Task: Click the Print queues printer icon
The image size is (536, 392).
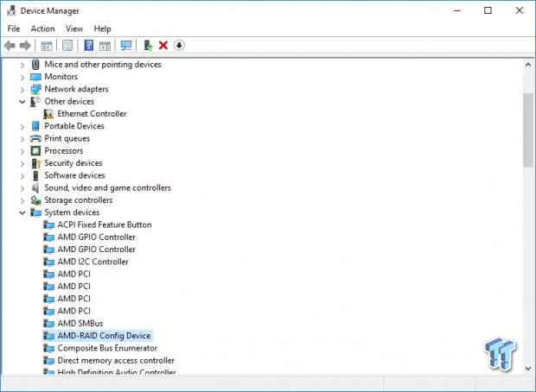Action: 35,138
